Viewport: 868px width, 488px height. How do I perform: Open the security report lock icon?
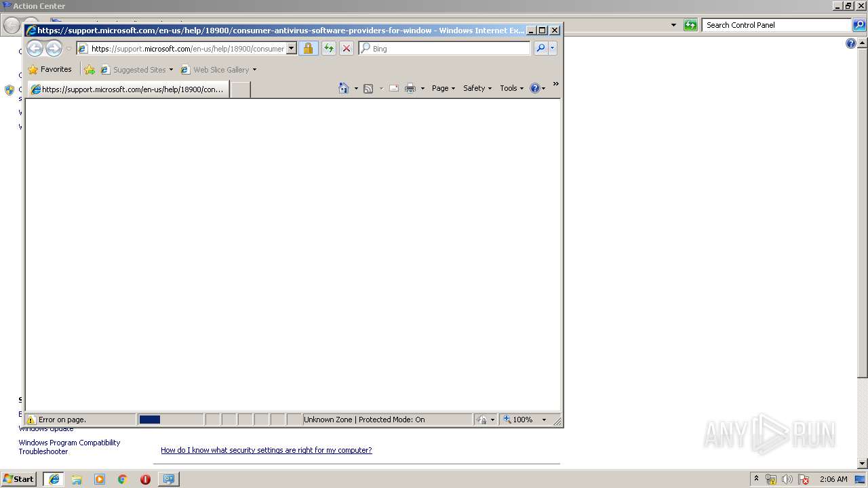[308, 49]
